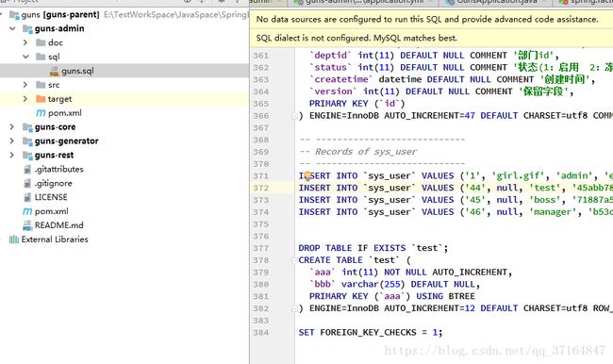Toggle fold marker at line 378
The height and width of the screenshot is (364, 613).
click(x=294, y=260)
